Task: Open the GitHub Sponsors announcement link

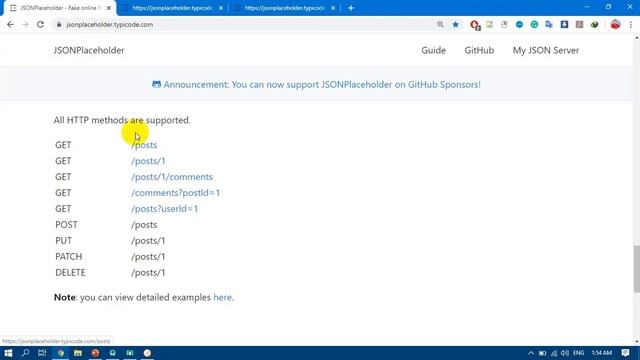Action: pyautogui.click(x=316, y=84)
